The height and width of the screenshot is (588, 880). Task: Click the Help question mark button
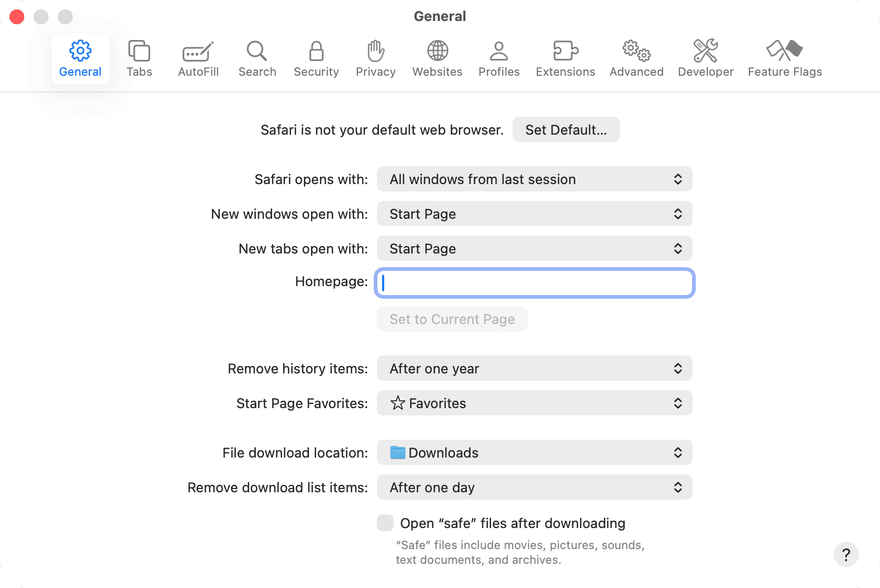(846, 554)
